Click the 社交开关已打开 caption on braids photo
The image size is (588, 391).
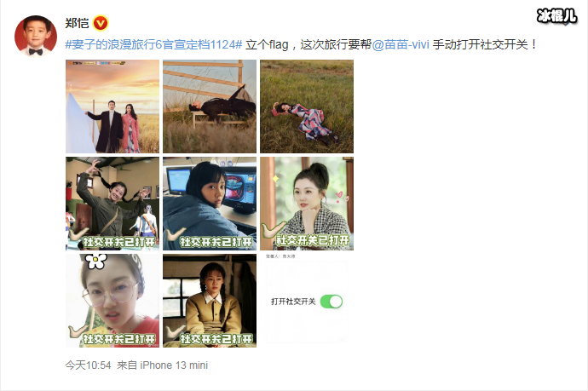pyautogui.click(x=118, y=242)
